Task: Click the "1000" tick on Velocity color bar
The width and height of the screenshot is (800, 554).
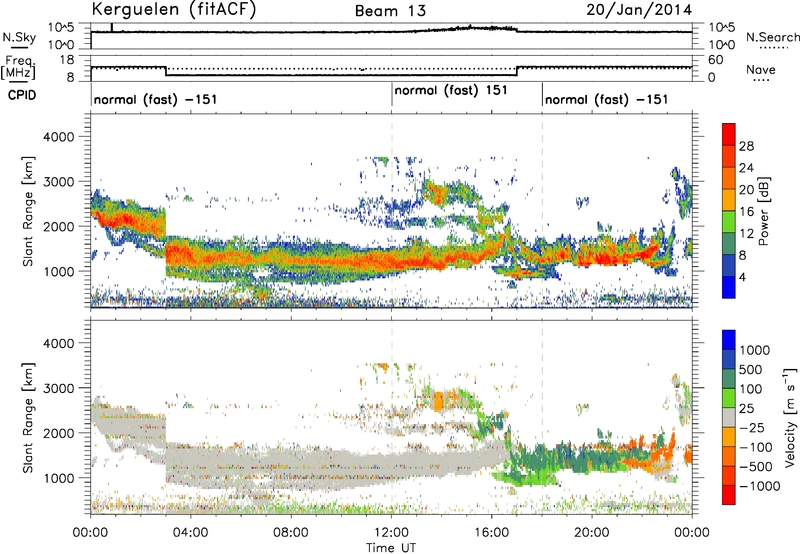Action: pos(755,350)
